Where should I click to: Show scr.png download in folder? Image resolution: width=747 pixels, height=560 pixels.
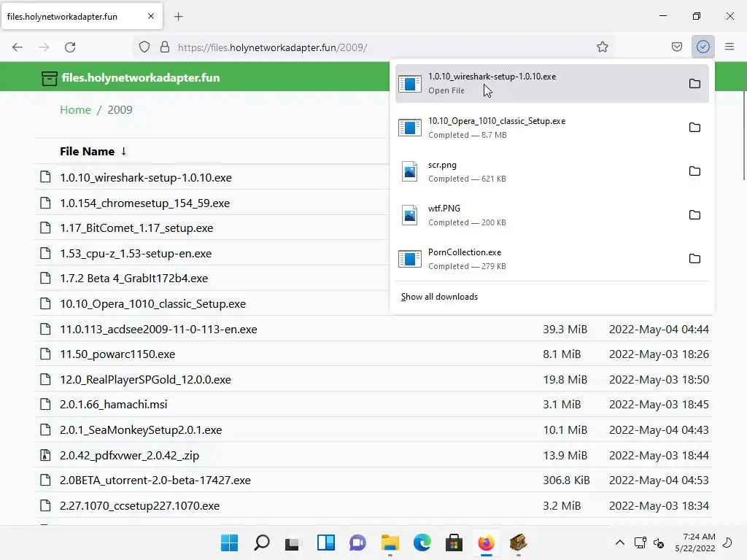click(x=694, y=171)
